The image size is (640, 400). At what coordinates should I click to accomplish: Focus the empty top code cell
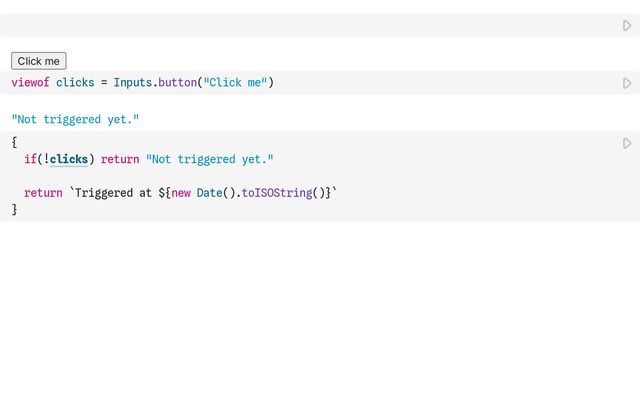[300, 26]
